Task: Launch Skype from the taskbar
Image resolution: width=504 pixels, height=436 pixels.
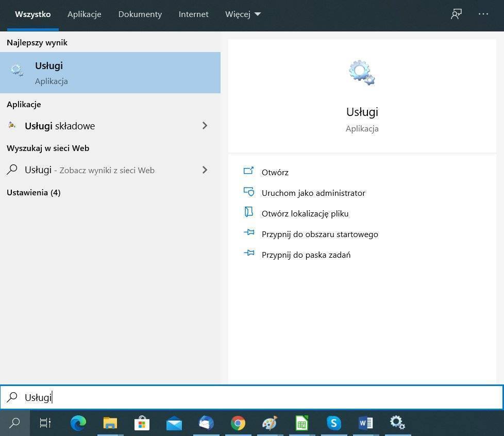Action: 334,423
